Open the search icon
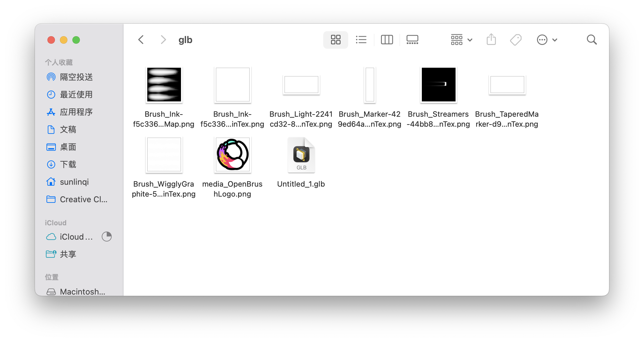644x342 pixels. [592, 40]
